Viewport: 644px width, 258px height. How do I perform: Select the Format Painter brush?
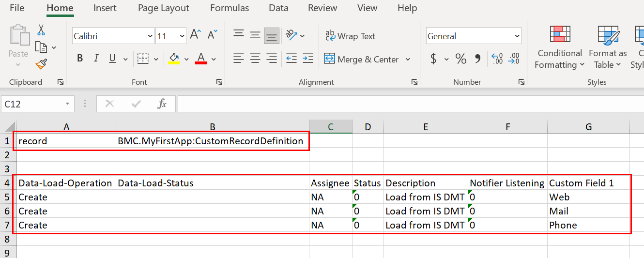pyautogui.click(x=41, y=64)
